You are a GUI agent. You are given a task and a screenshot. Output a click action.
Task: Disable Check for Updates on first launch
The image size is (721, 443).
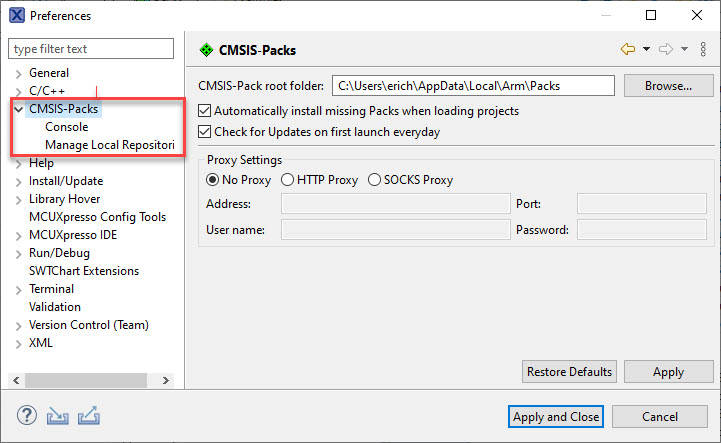click(x=206, y=132)
